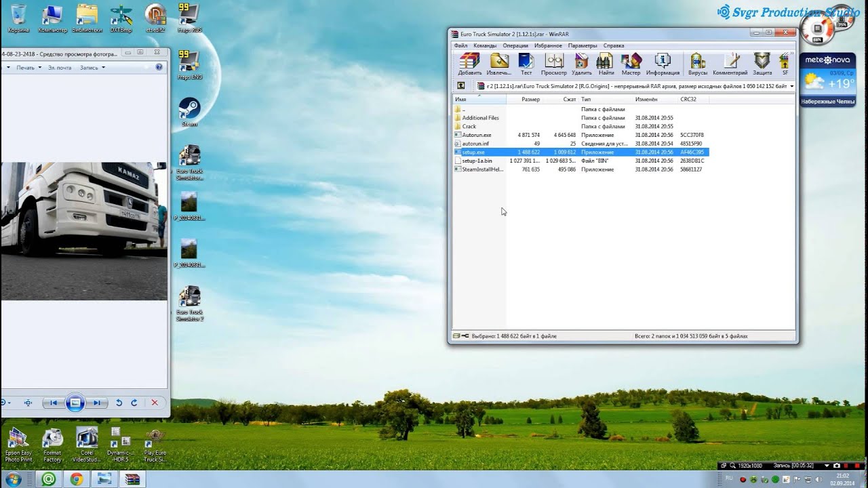The width and height of the screenshot is (868, 488).
Task: Show archive Информация (Info)
Action: coord(663,64)
